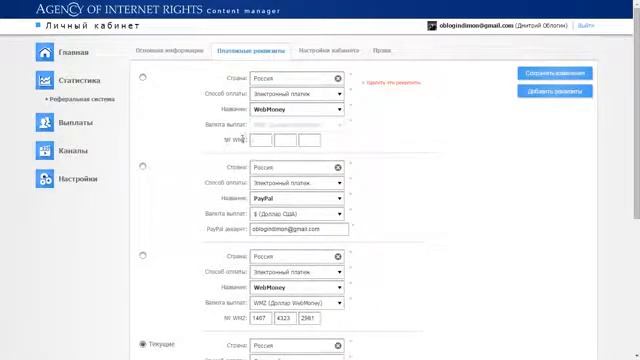Viewport: 640px width, 360px height.
Task: Open the $ (Доллар США) currency dropdown
Action: [297, 214]
